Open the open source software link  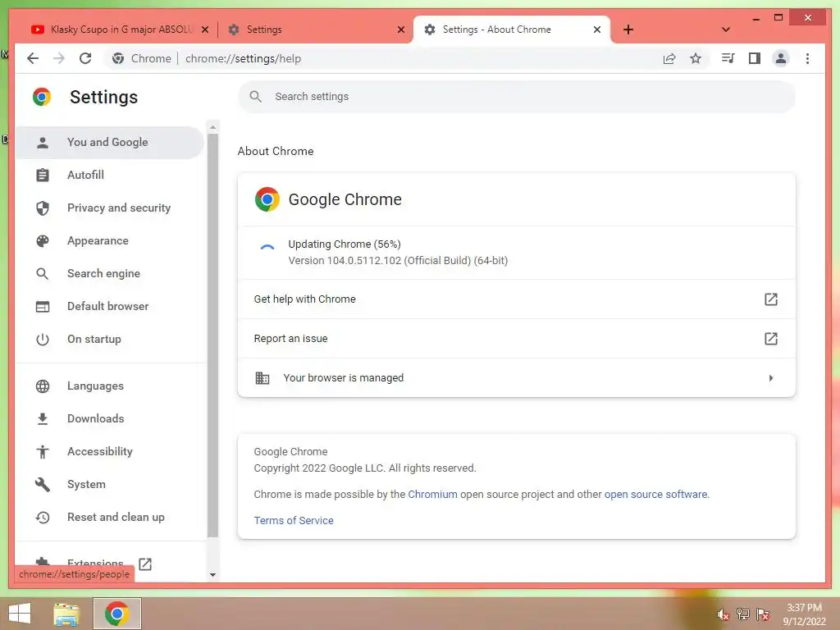[655, 494]
